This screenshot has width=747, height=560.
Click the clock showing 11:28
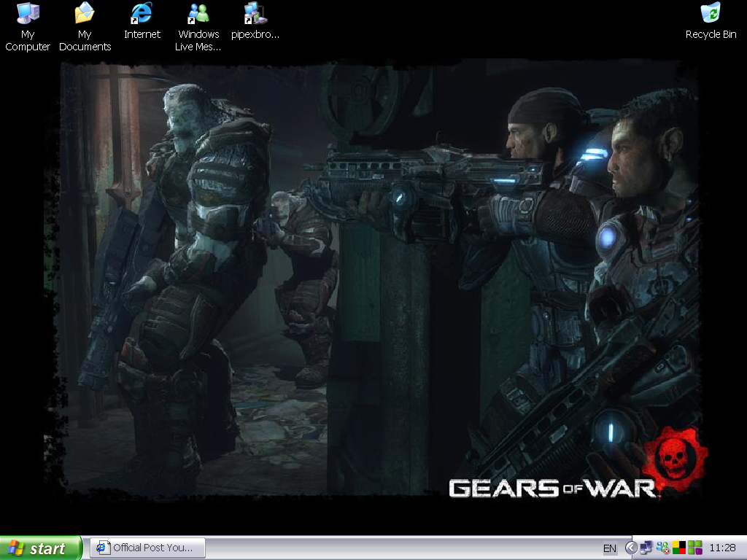click(x=723, y=547)
